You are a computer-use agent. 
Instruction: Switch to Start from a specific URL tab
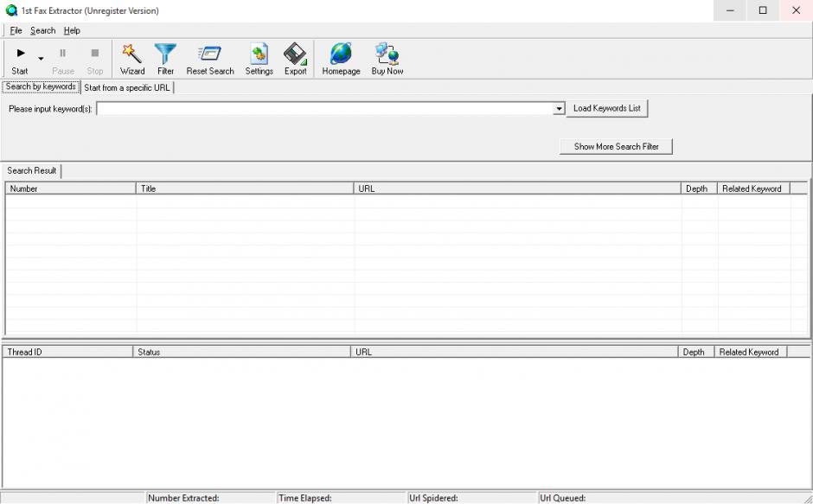click(127, 87)
